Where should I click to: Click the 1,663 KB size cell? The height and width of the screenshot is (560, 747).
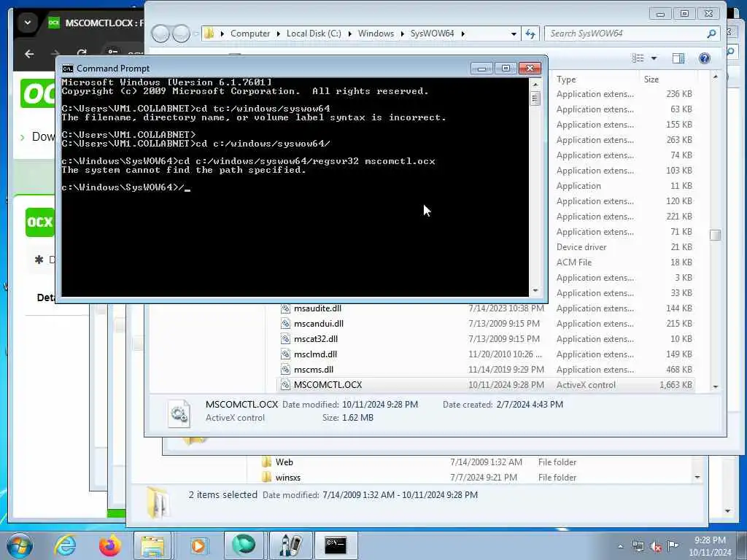676,385
